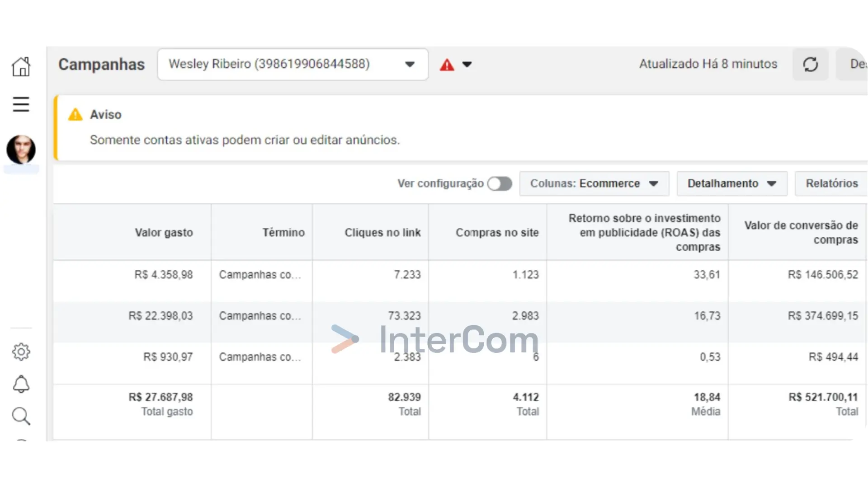Click the 18,84 Média ROAS value

tap(707, 397)
